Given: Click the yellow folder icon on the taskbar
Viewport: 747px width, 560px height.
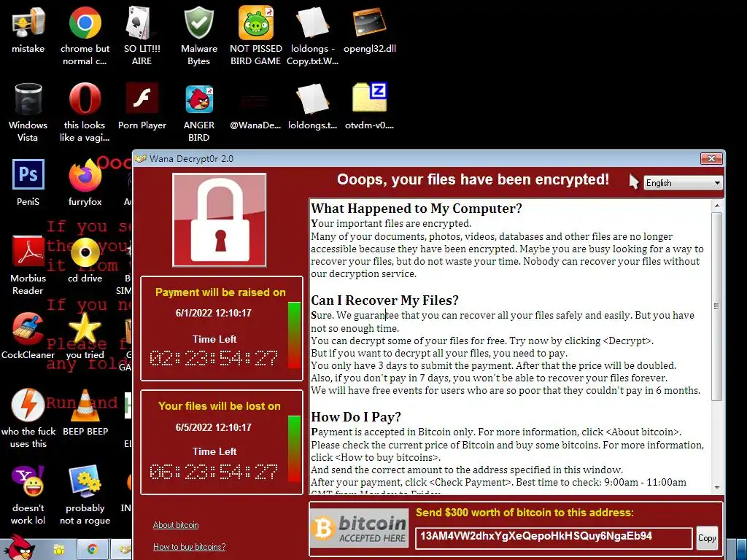Looking at the screenshot, I should point(59,550).
